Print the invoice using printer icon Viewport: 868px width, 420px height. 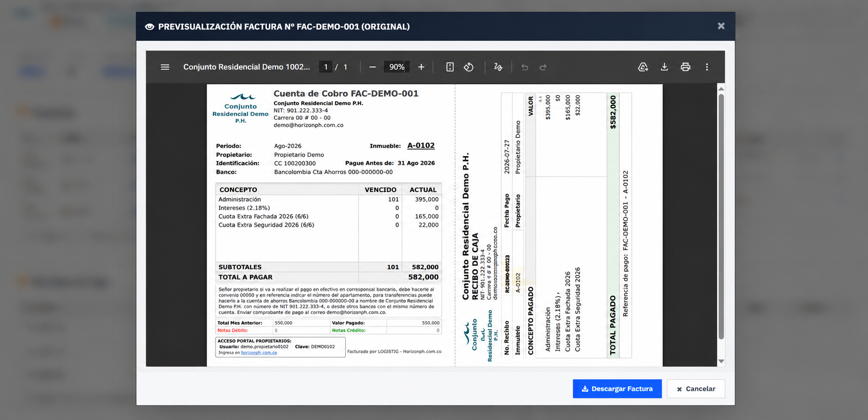click(x=685, y=67)
